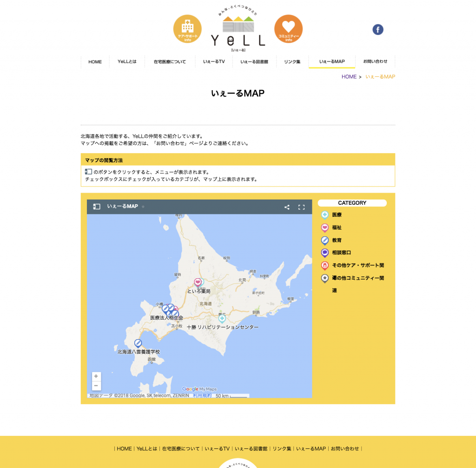476x468 pixels.
Task: Select the 教育 category pencil icon
Action: point(324,241)
